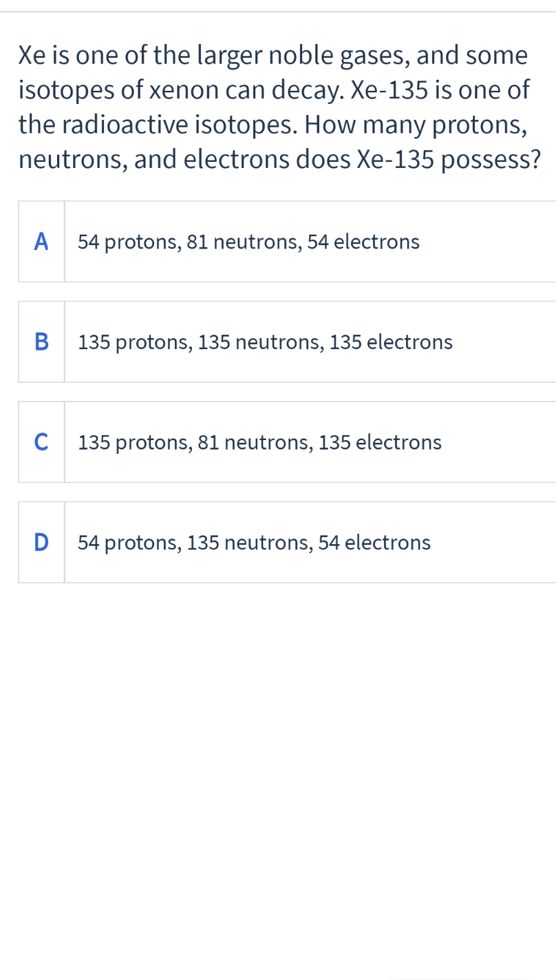Click the Xe-135 question paragraph
Viewport: 556px width, 980px height.
click(279, 107)
